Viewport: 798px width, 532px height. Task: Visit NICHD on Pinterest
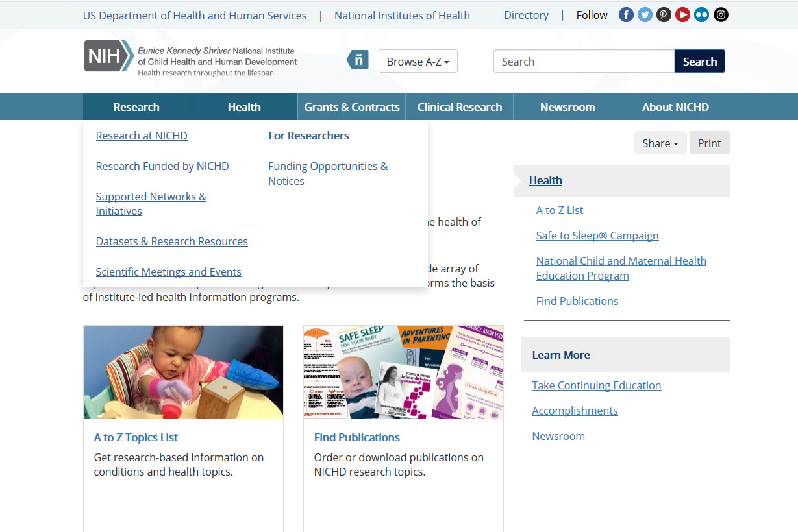(663, 14)
